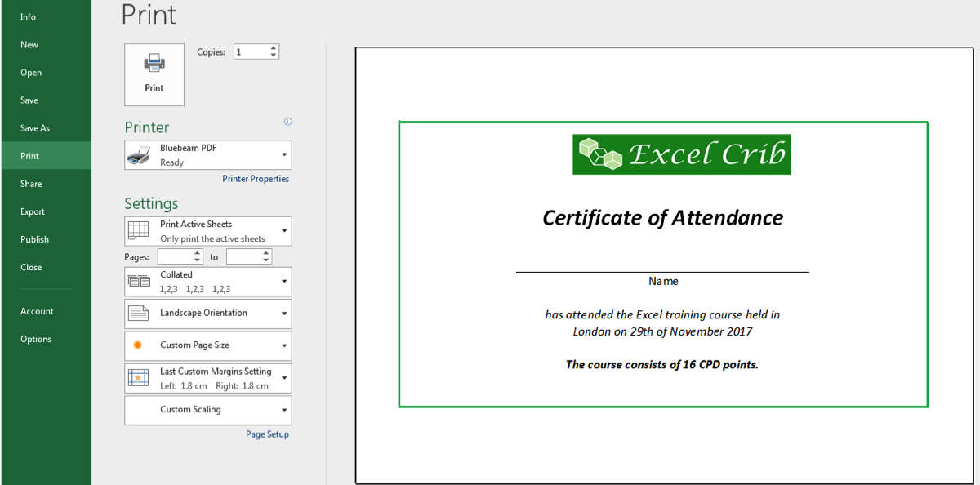The image size is (980, 485).
Task: Click the Landscape Orientation icon
Action: [137, 314]
